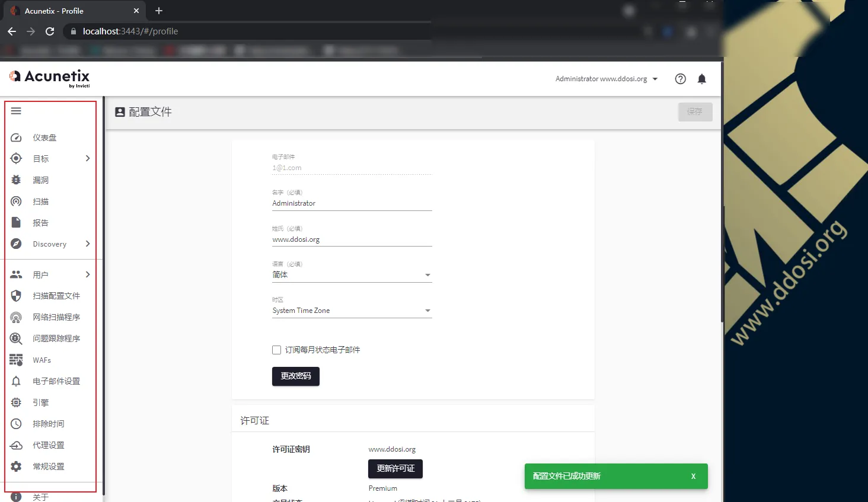Enable the monthly status email subscription checkbox (订阅每月状态电子邮件)
Viewport: 868px width, 502px height.
[x=276, y=350]
